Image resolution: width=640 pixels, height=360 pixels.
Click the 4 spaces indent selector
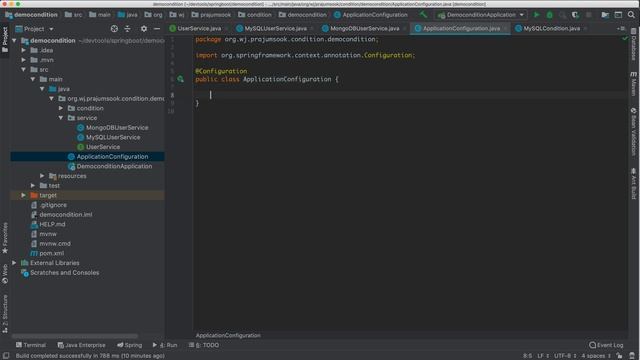point(596,356)
